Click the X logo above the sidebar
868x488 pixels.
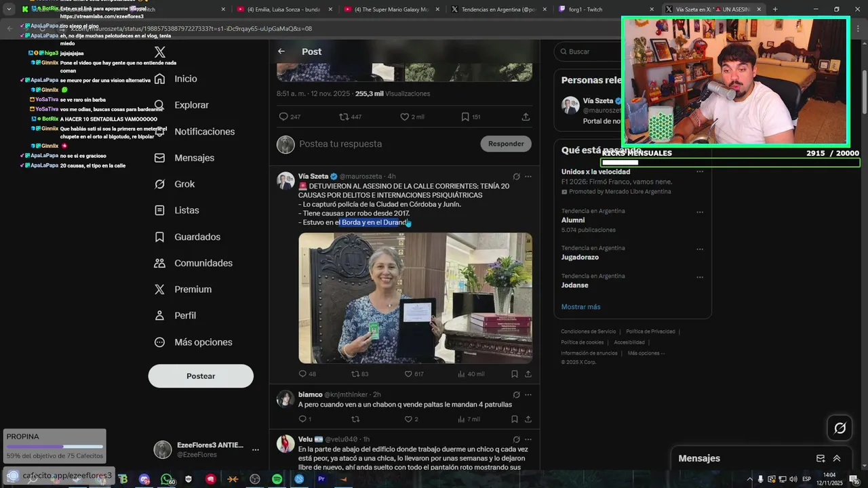click(160, 52)
